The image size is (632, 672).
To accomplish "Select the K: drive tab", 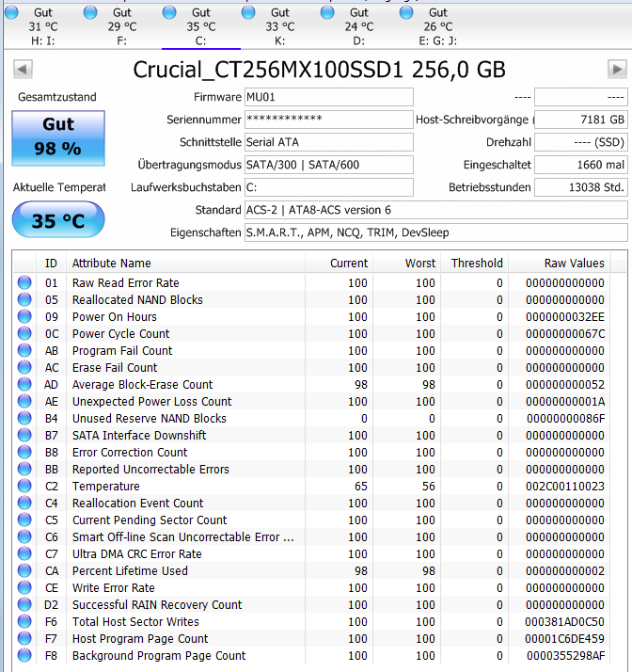I will pos(280,26).
